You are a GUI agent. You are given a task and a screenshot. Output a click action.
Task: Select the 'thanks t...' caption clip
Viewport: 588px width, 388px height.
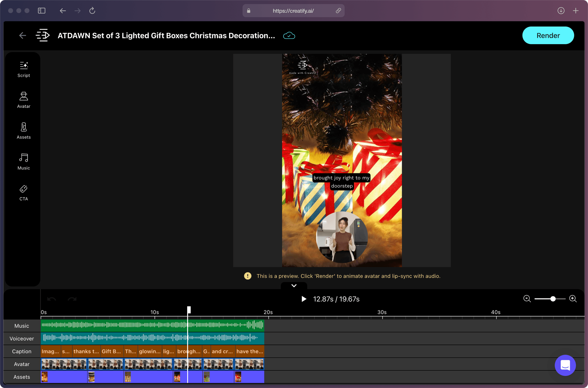pyautogui.click(x=86, y=351)
